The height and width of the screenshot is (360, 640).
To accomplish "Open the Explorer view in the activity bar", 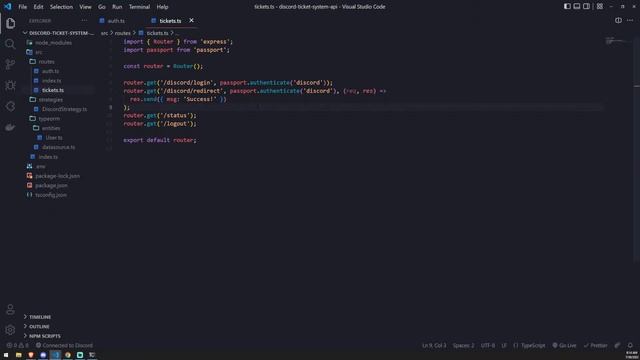I will point(10,23).
